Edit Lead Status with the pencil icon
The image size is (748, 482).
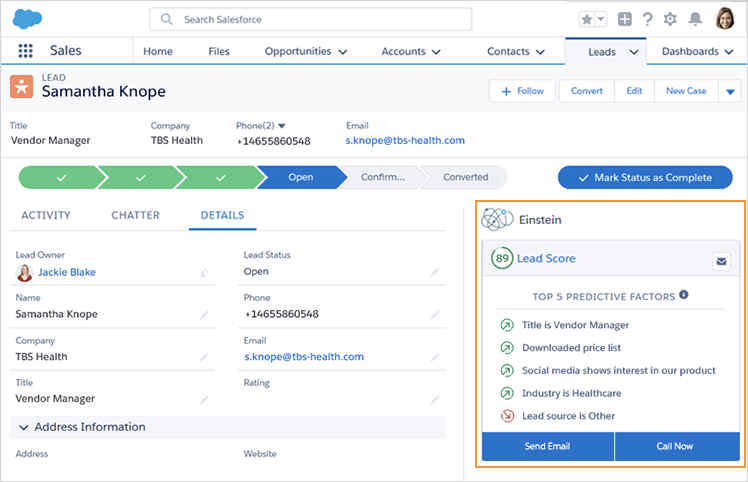[434, 272]
